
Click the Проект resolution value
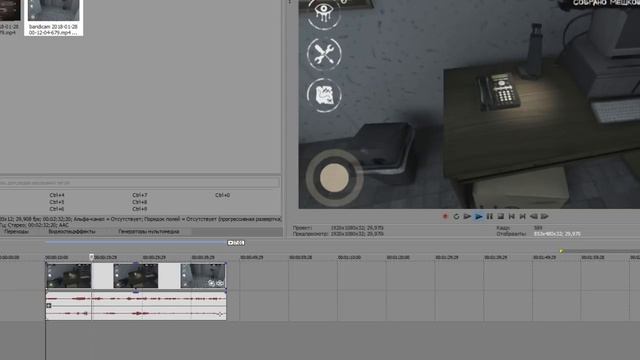[x=357, y=228]
